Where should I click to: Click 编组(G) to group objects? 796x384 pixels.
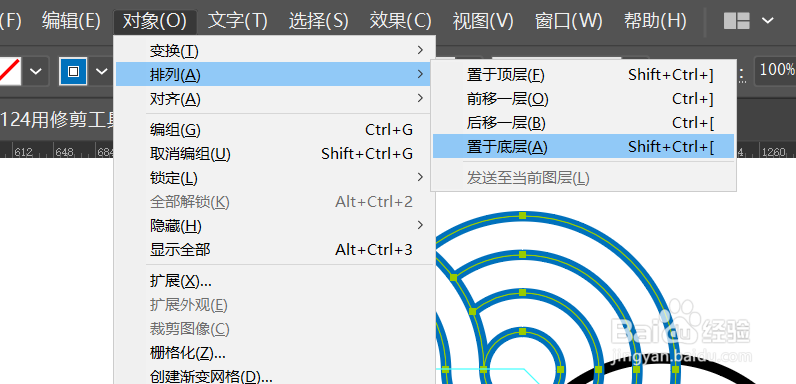[276, 130]
